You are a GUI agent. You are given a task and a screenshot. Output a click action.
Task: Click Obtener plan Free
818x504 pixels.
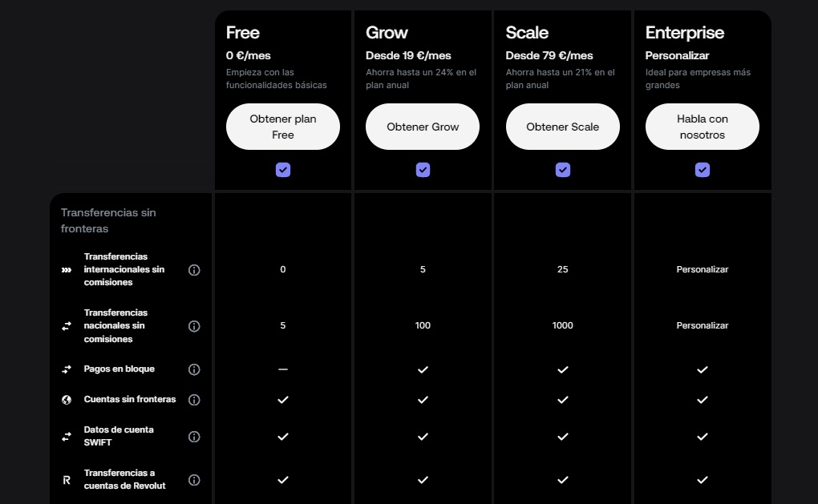pos(282,126)
